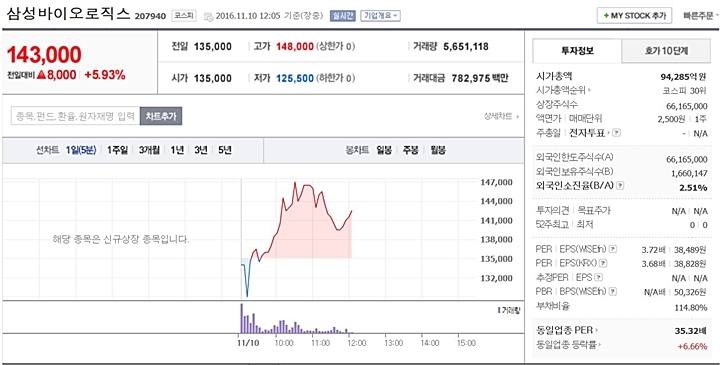Click the 11:00 marker on chart timeline

[321, 343]
